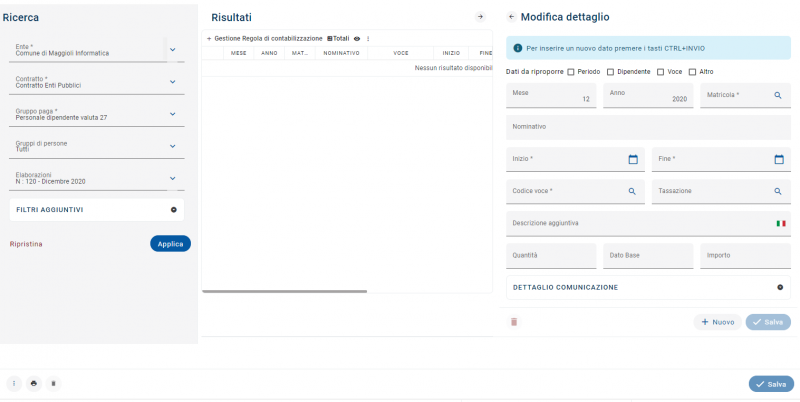Click the INIZIO column header

[451, 53]
